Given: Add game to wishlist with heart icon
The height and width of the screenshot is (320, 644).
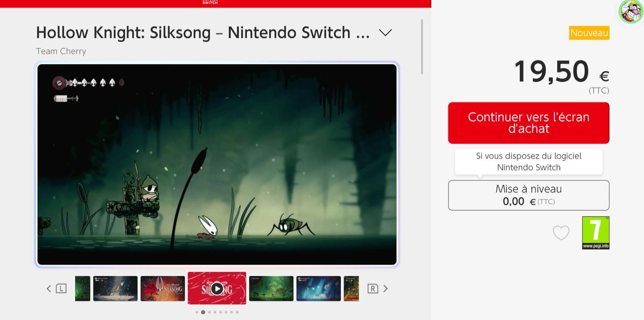Looking at the screenshot, I should pyautogui.click(x=561, y=233).
